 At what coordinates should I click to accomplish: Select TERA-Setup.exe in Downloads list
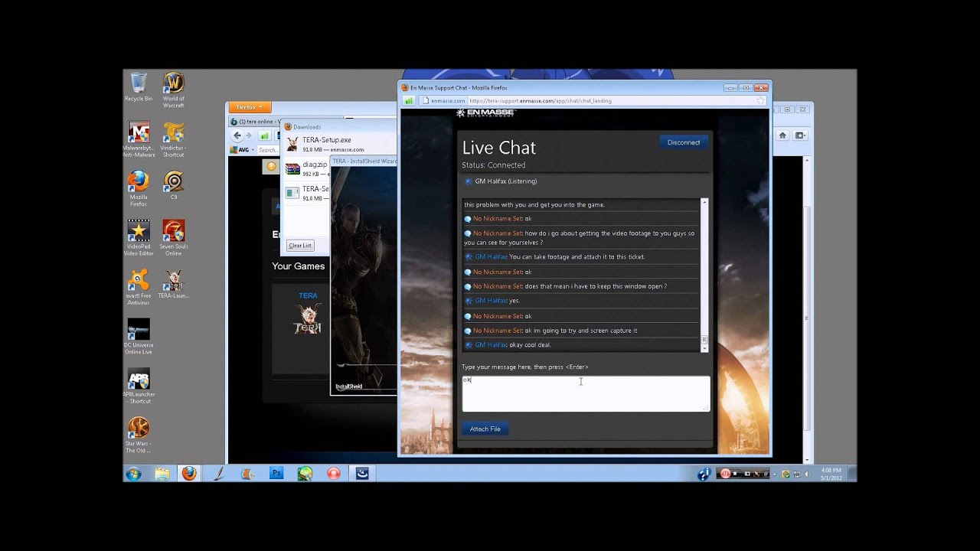[x=339, y=144]
